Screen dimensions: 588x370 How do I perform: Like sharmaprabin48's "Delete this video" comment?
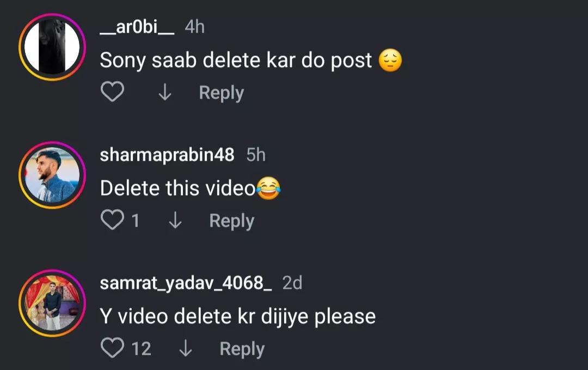coord(113,221)
